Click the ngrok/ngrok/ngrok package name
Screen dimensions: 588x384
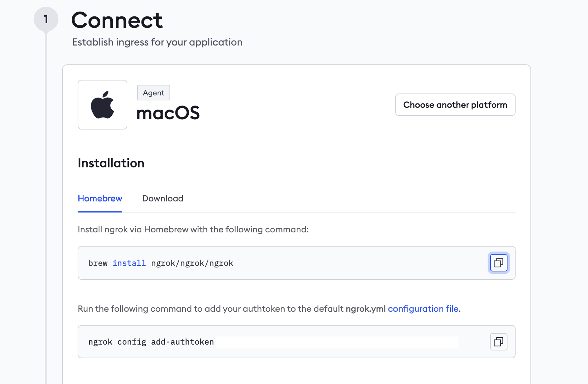(192, 263)
